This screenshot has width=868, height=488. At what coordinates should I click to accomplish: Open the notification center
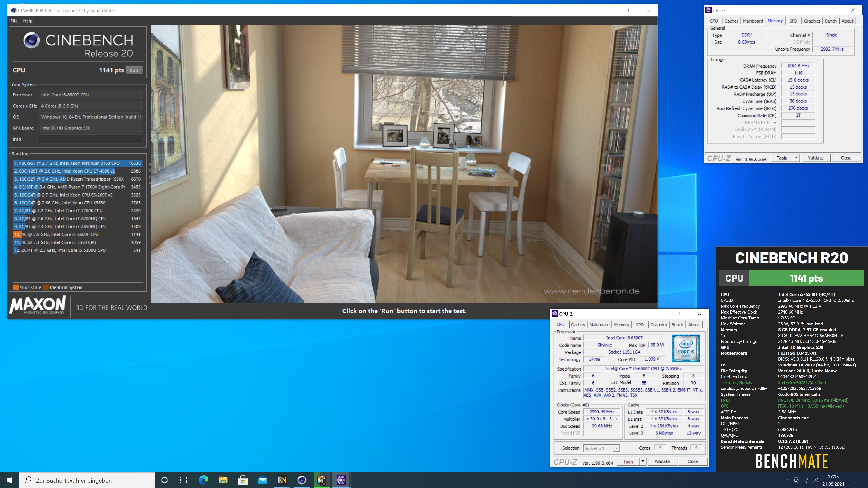pos(855,480)
